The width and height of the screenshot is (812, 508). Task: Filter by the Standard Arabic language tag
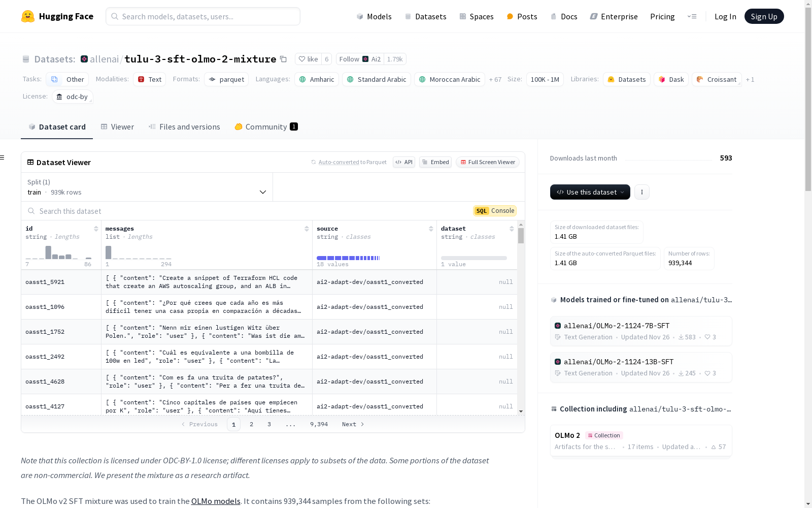tap(377, 79)
